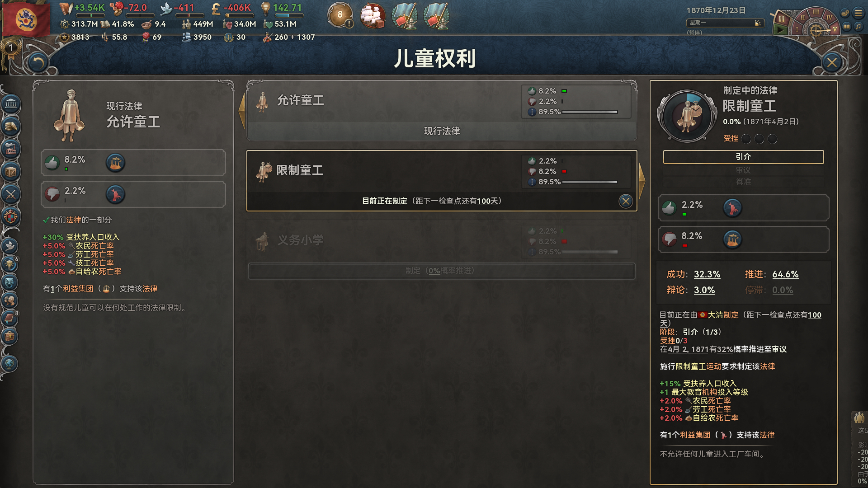Expand the right gold arrow beside 限制童工
The image size is (868, 488).
(642, 180)
